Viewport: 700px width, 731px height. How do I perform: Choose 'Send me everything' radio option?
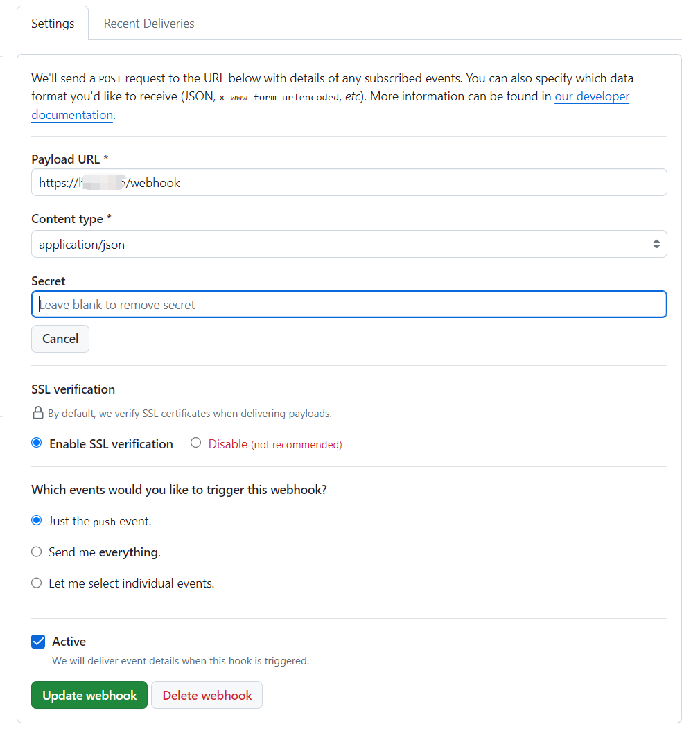37,552
